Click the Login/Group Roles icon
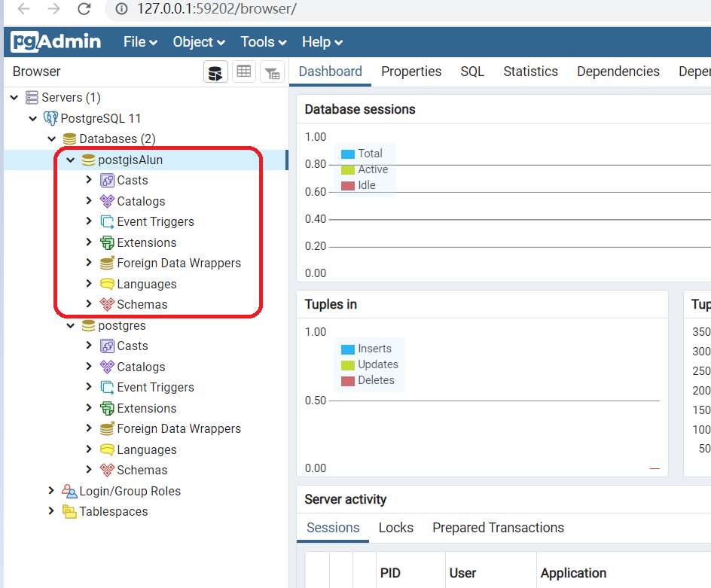711x588 pixels. [69, 491]
